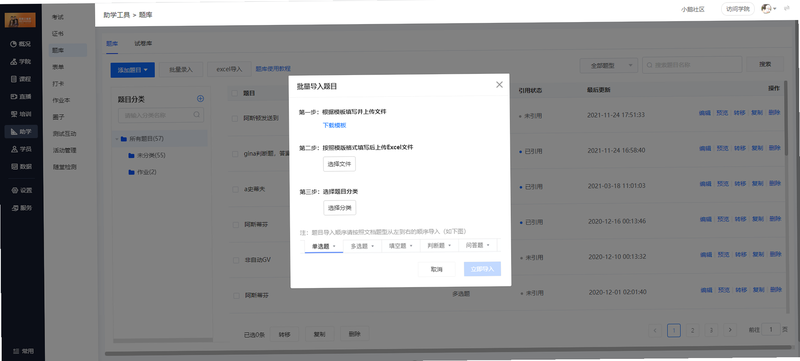The width and height of the screenshot is (800, 361).
Task: Switch to the 试卷库 tab
Action: 143,43
